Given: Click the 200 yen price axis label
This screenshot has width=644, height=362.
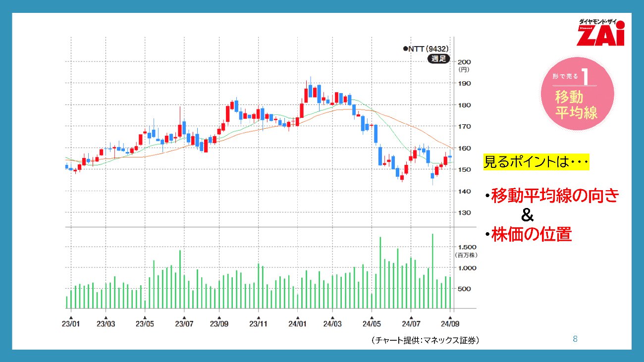Looking at the screenshot, I should coord(465,62).
